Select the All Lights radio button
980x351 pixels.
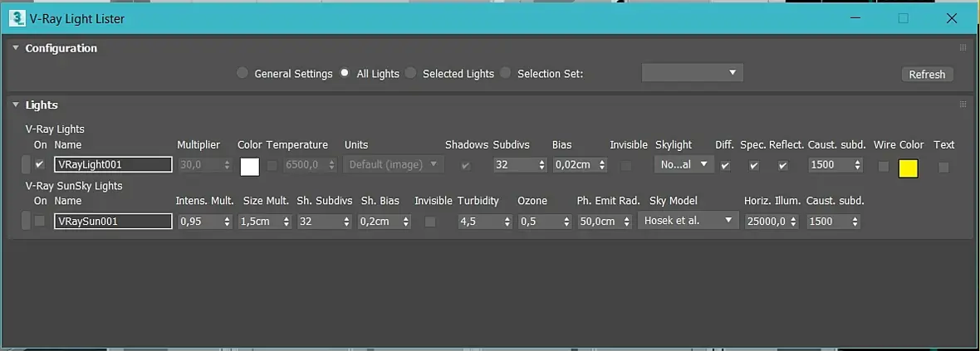345,73
